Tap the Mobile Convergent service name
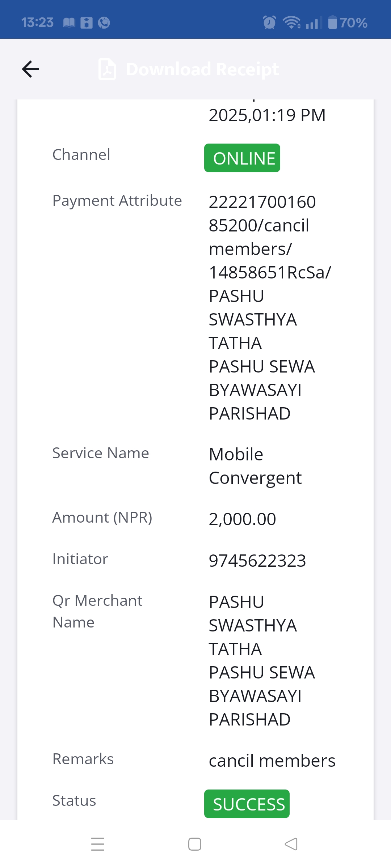Screen dimensions: 391x868 [x=255, y=466]
